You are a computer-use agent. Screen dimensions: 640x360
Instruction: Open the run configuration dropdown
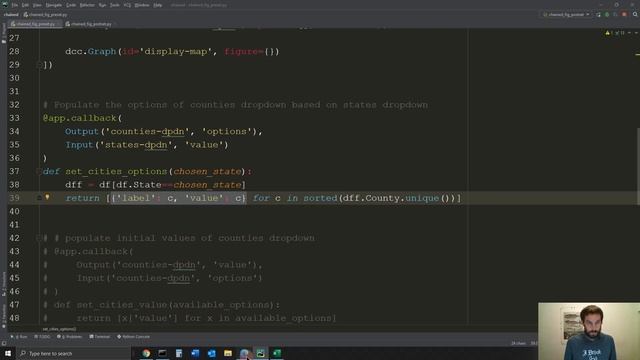click(567, 15)
